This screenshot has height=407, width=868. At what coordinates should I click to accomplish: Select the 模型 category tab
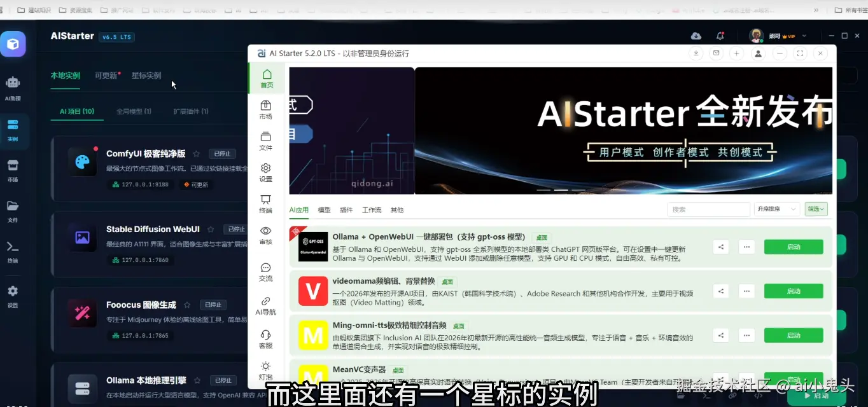click(x=324, y=210)
